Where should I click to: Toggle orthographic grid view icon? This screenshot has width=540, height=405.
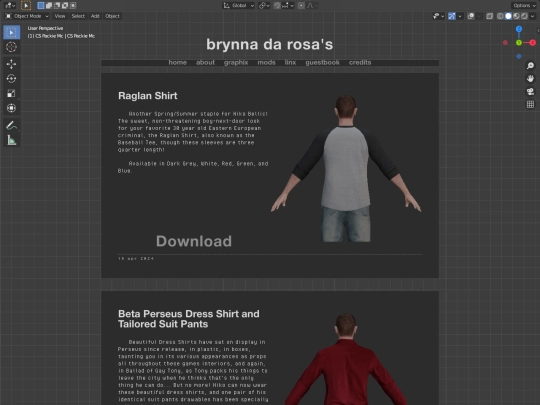530,104
